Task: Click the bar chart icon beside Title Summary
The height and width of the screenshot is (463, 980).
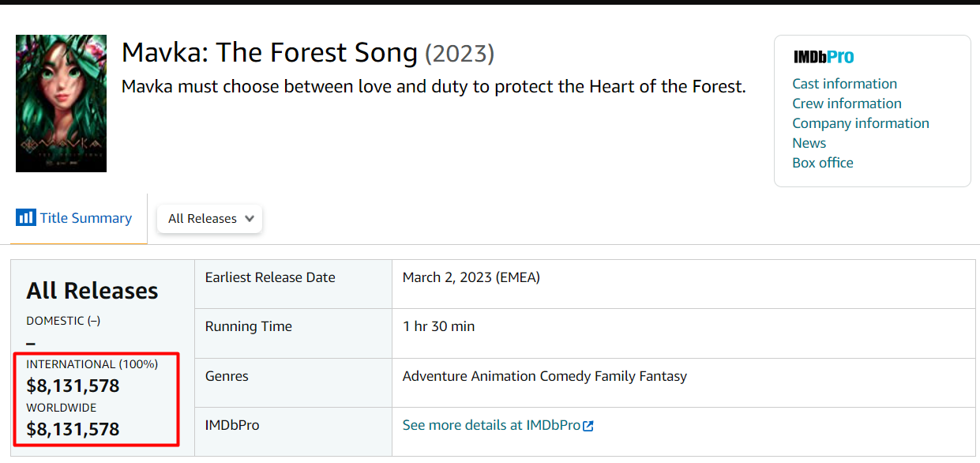Action: point(26,218)
